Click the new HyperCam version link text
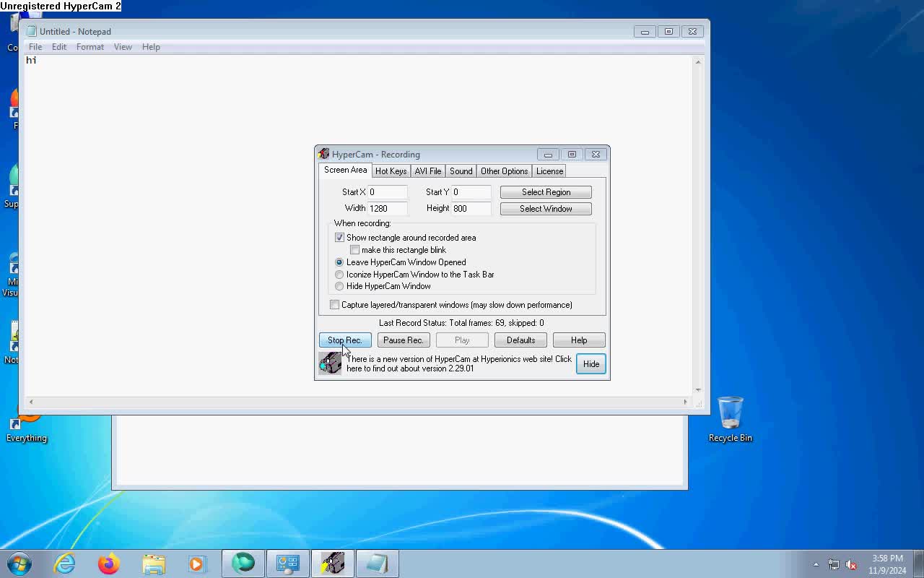Viewport: 924px width, 578px height. click(459, 363)
